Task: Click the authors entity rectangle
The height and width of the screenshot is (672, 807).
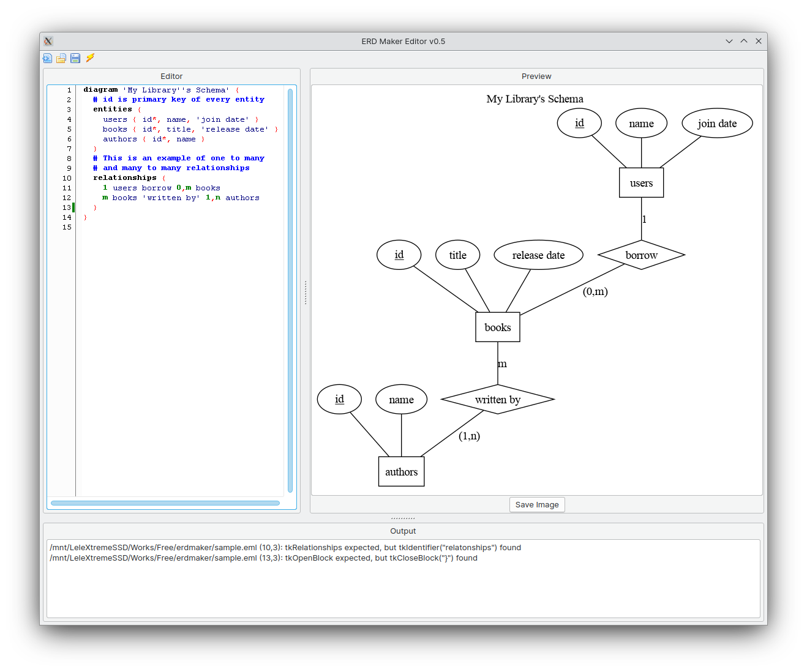Action: [x=401, y=471]
